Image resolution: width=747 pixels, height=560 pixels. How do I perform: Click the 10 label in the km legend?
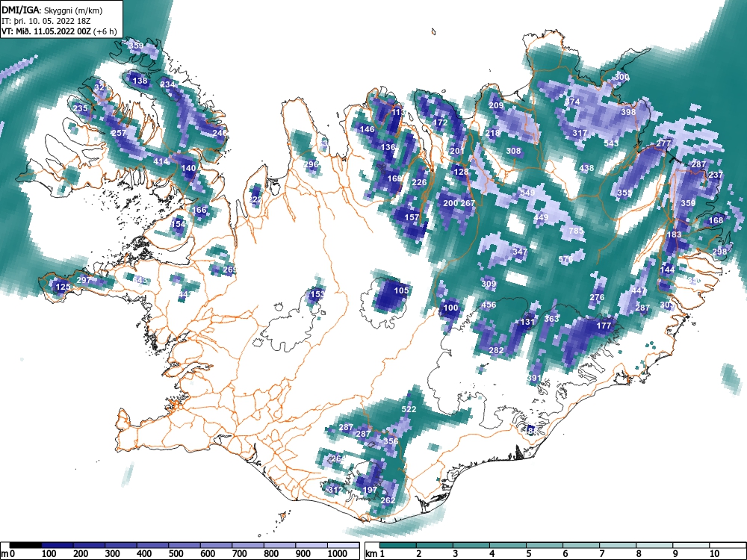pyautogui.click(x=713, y=553)
